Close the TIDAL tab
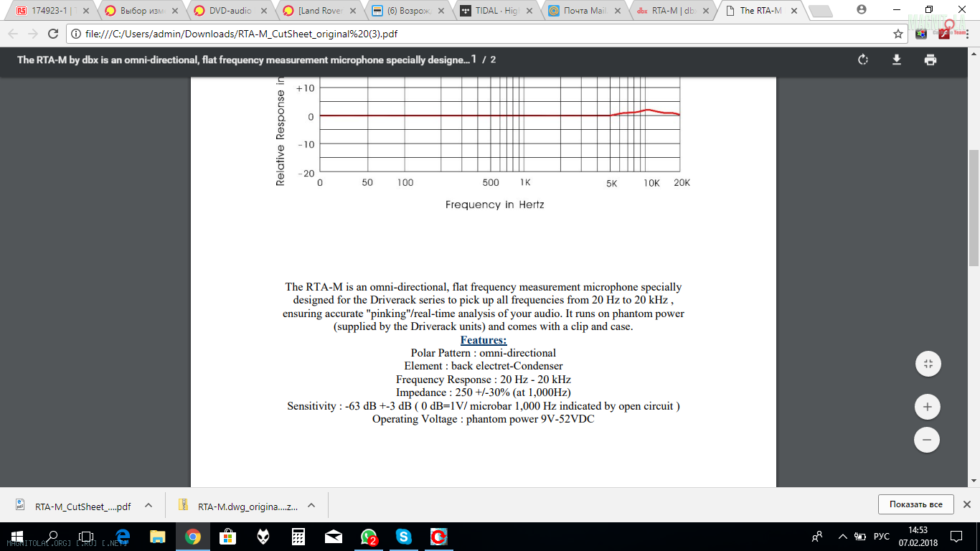This screenshot has height=551, width=980. 528,11
